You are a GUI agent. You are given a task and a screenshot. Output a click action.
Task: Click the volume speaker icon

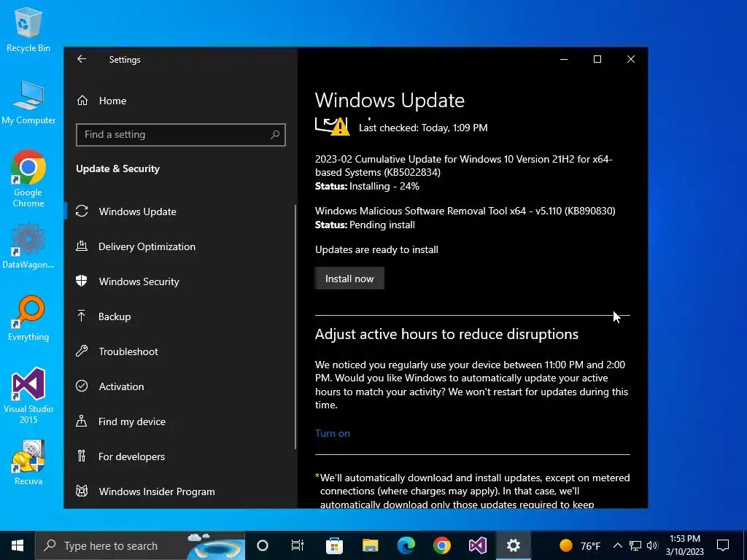(x=652, y=545)
